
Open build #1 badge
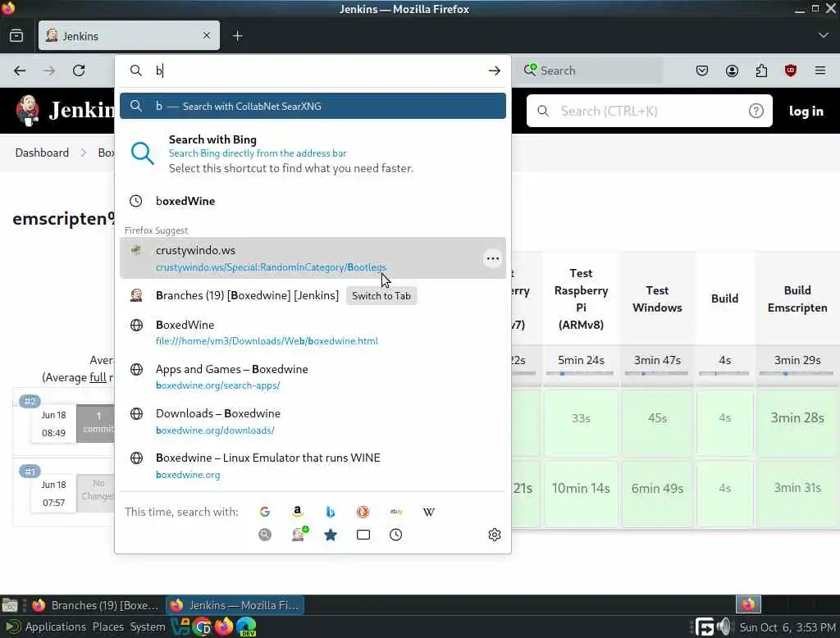[30, 472]
